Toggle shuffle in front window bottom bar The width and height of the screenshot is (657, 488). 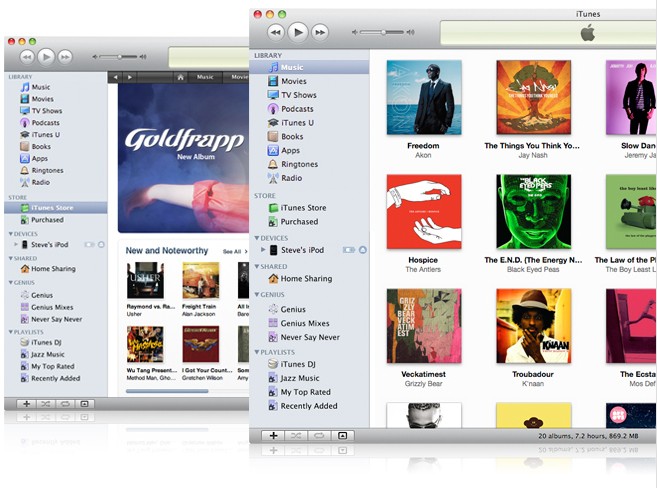pyautogui.click(x=296, y=436)
